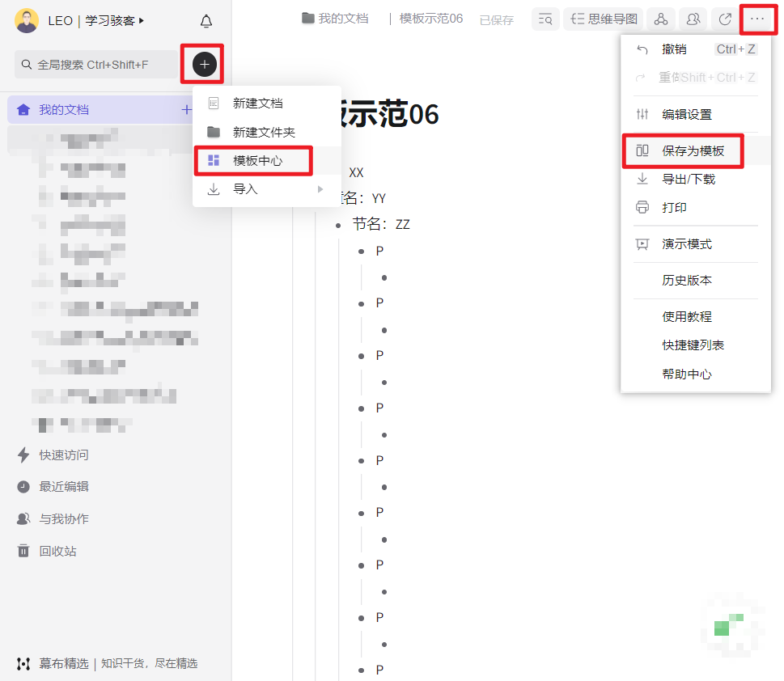Select 导出/下载 in the more menu
The height and width of the screenshot is (681, 784).
click(x=696, y=179)
